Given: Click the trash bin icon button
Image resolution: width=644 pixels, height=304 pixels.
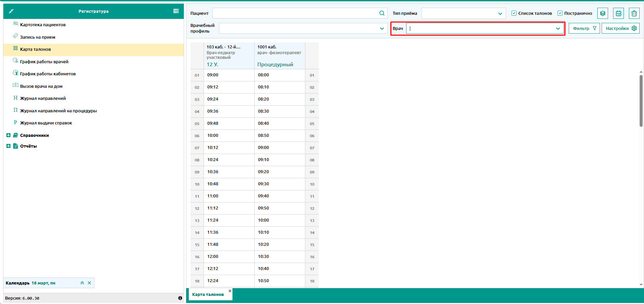Looking at the screenshot, I should click(x=634, y=13).
